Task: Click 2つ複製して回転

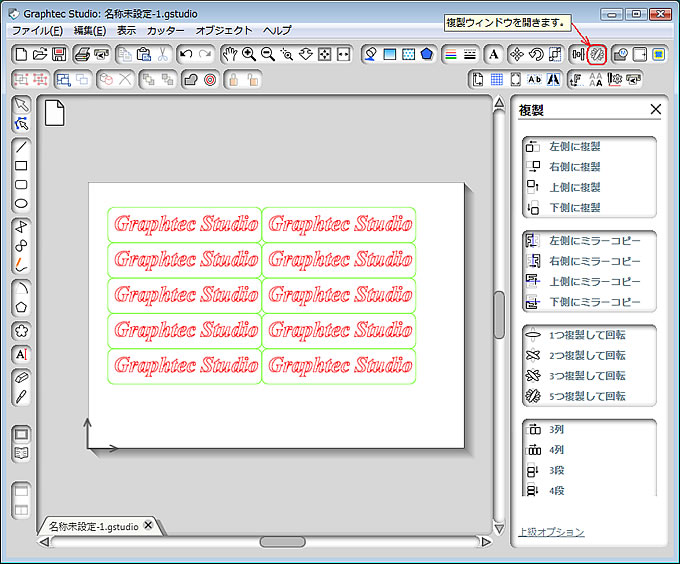Action: [x=587, y=355]
